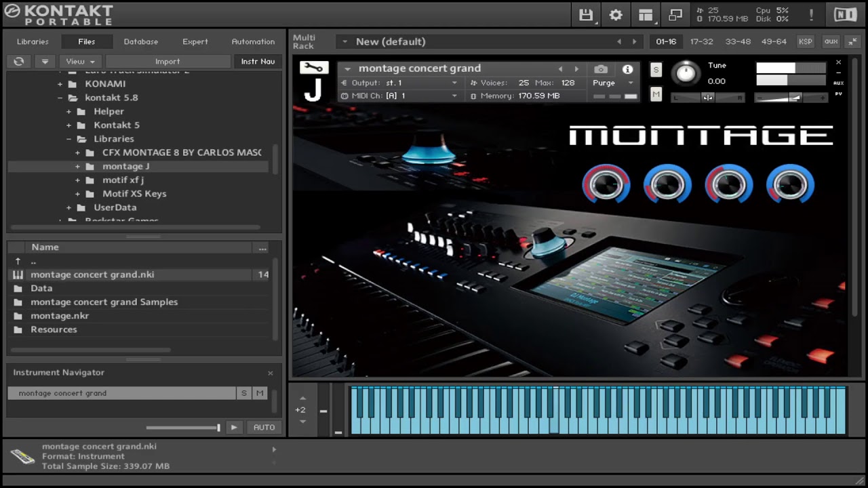Switch to the Expert tab

(x=195, y=41)
